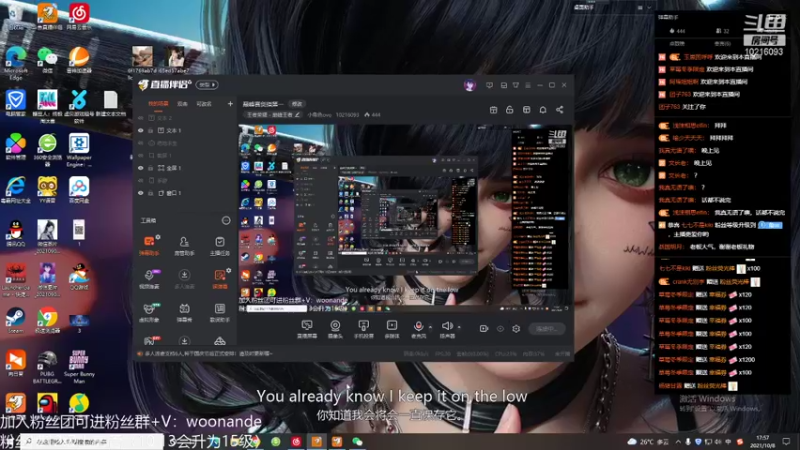Add camera source 摄像头
This screenshot has width=800, height=450.
pos(335,329)
